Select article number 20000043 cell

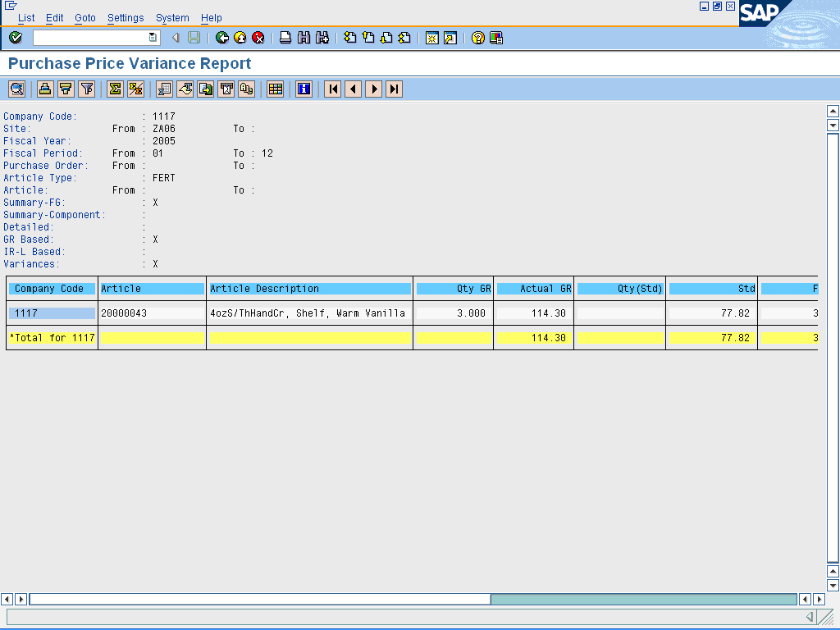point(152,313)
